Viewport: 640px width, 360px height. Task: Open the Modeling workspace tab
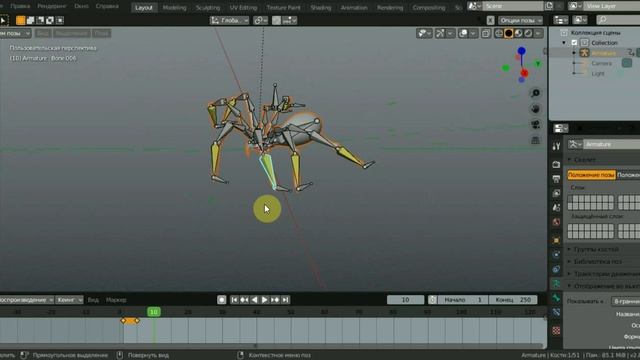[x=174, y=7]
